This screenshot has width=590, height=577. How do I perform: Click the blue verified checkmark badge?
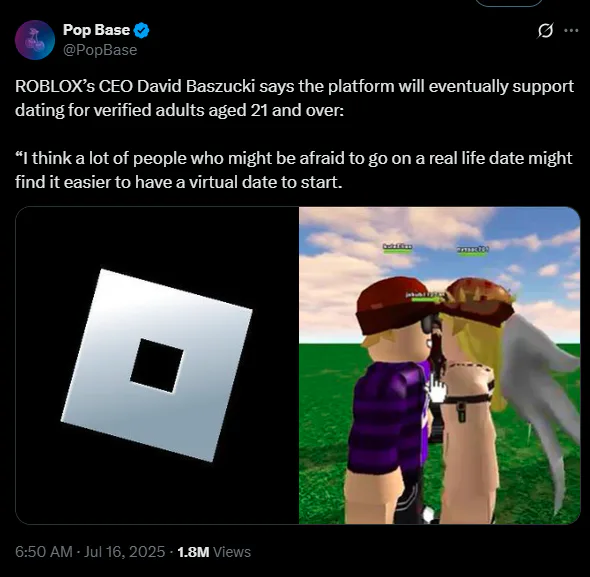tap(141, 30)
